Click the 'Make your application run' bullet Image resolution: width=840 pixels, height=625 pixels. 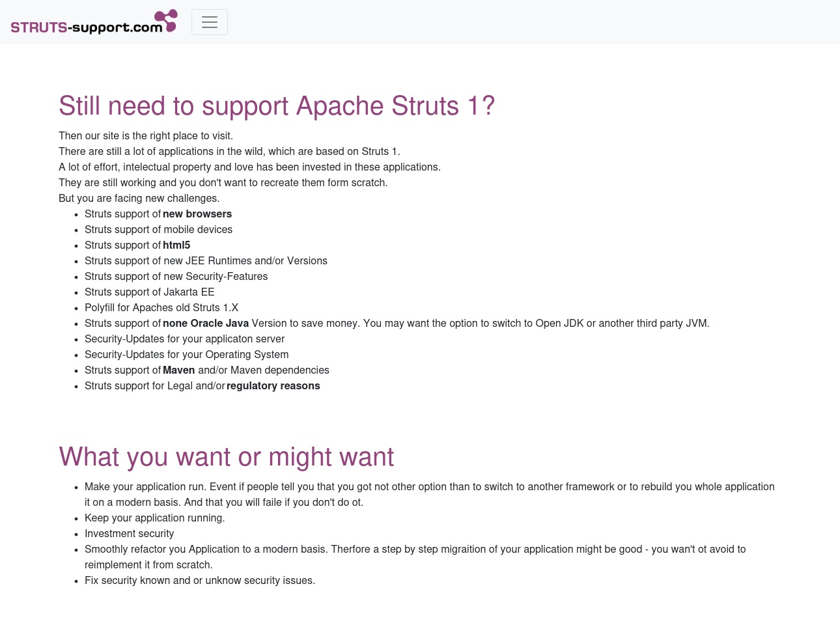coord(430,494)
